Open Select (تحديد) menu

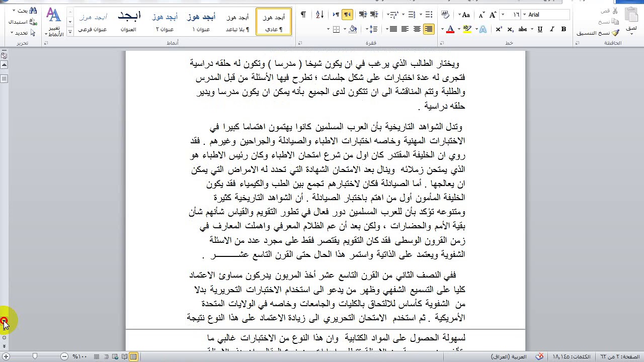coord(23,33)
